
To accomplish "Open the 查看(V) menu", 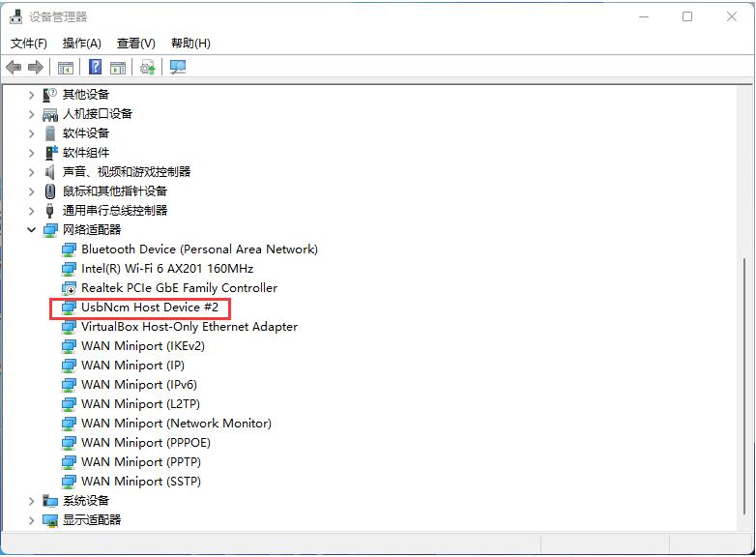I will [x=136, y=44].
